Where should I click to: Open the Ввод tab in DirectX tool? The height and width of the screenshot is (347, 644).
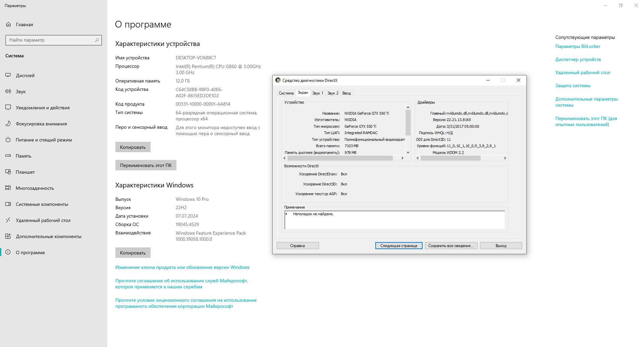tap(346, 93)
